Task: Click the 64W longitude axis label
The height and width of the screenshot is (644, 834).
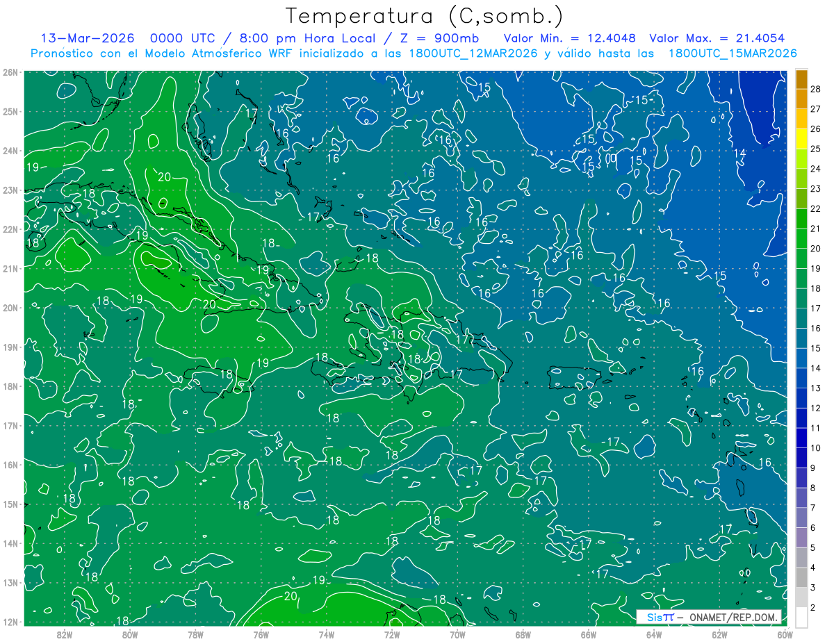Action: 654,634
